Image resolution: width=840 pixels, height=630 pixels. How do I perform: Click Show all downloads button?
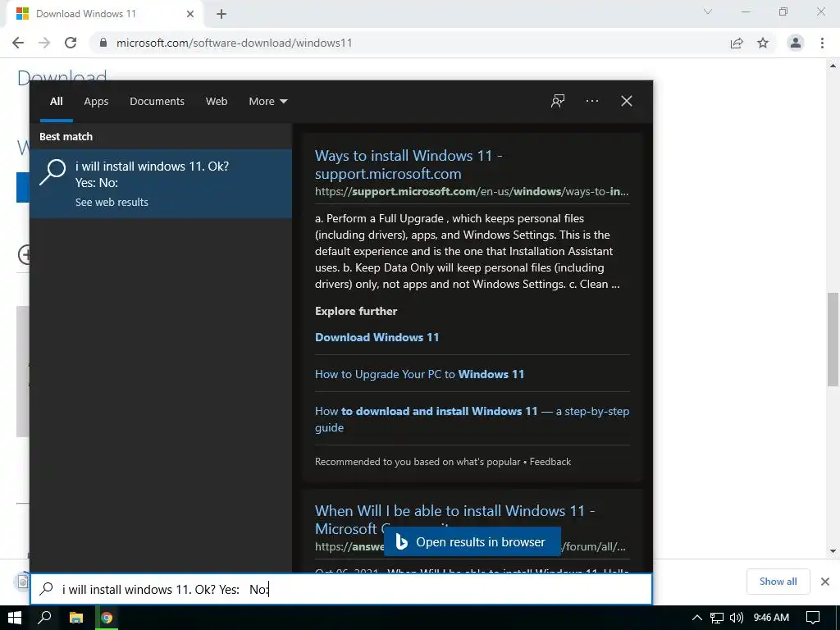[778, 582]
